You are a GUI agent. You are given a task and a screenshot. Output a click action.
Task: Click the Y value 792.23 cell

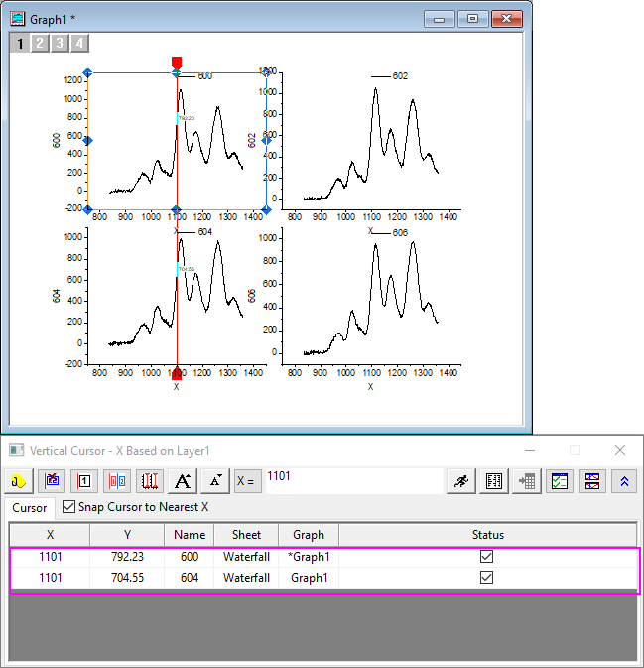pos(127,557)
